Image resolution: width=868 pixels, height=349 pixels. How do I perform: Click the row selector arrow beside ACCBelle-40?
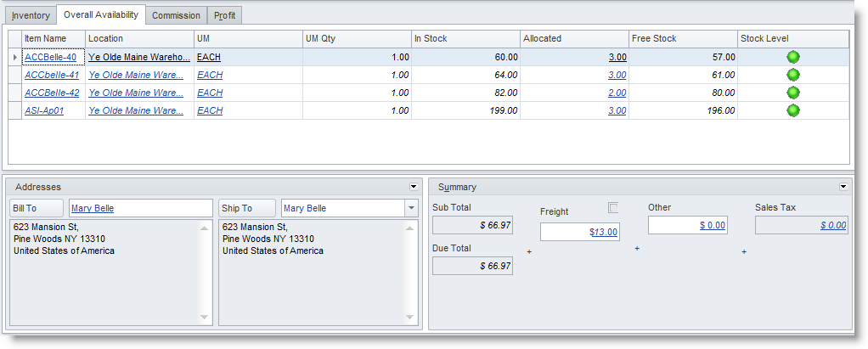[x=14, y=57]
